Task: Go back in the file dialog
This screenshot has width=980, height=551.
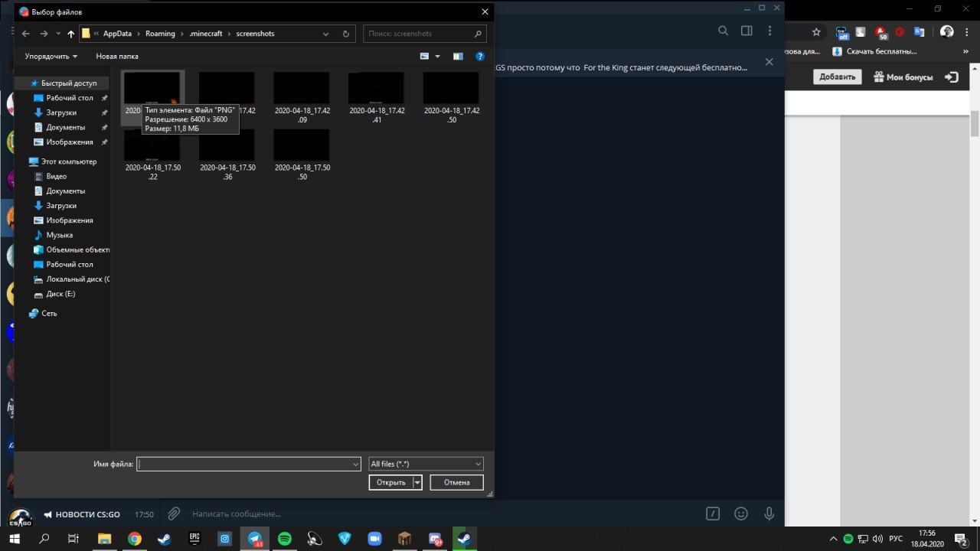Action: [x=25, y=34]
